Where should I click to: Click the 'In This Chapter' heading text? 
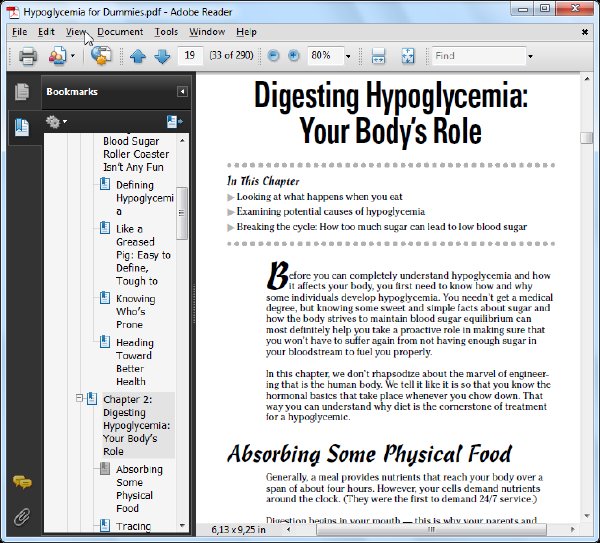coord(263,181)
